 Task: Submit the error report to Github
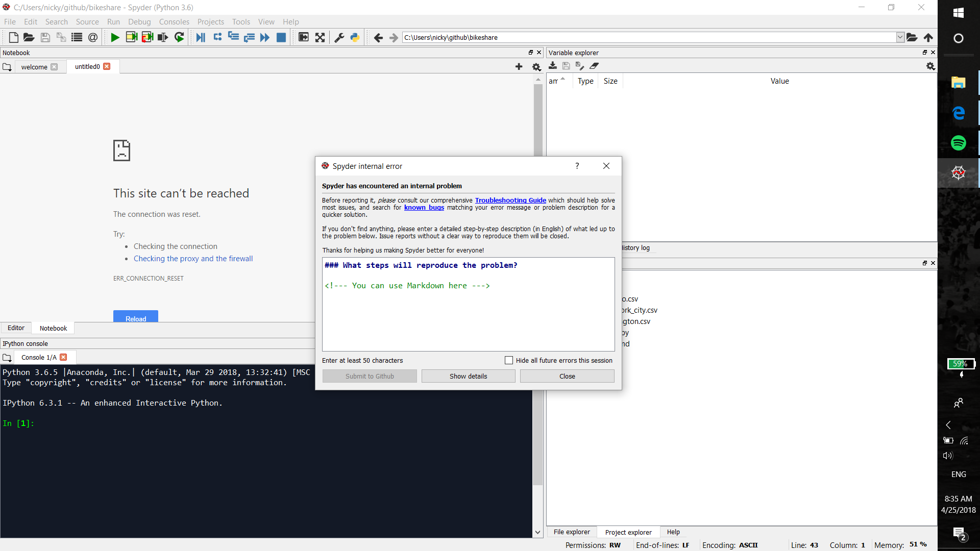tap(369, 376)
